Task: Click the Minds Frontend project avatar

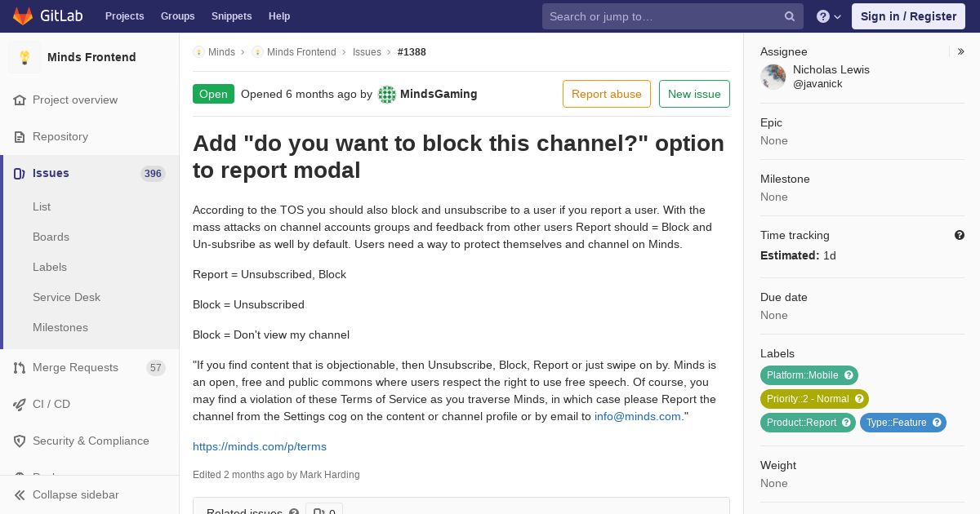Action: [x=24, y=57]
